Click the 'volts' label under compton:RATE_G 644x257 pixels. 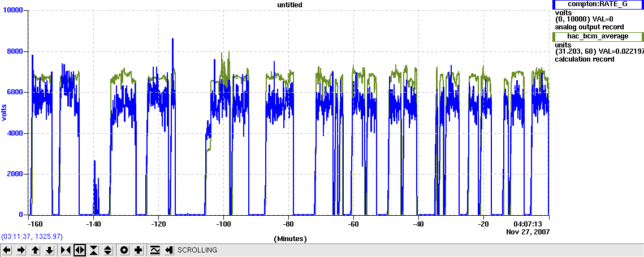[x=563, y=13]
